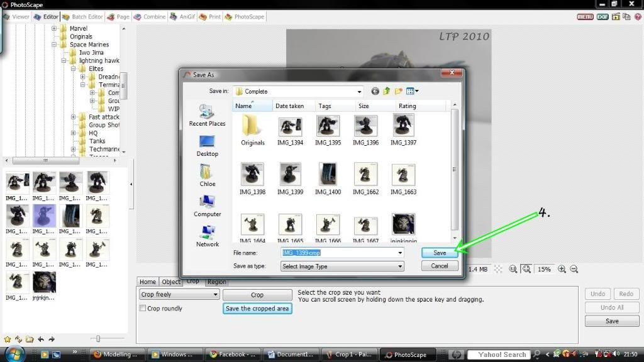This screenshot has height=362, width=644.
Task: Click the Page tab in PhotoScape
Action: pyautogui.click(x=118, y=17)
